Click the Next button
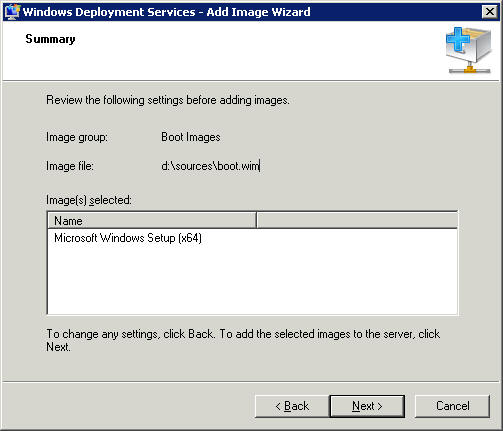 coord(367,406)
